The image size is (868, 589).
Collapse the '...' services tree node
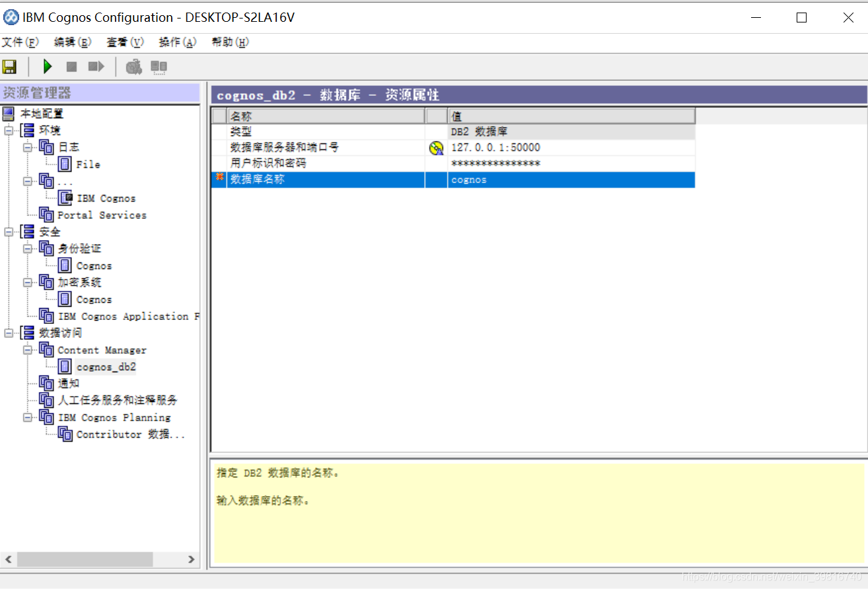(x=27, y=180)
